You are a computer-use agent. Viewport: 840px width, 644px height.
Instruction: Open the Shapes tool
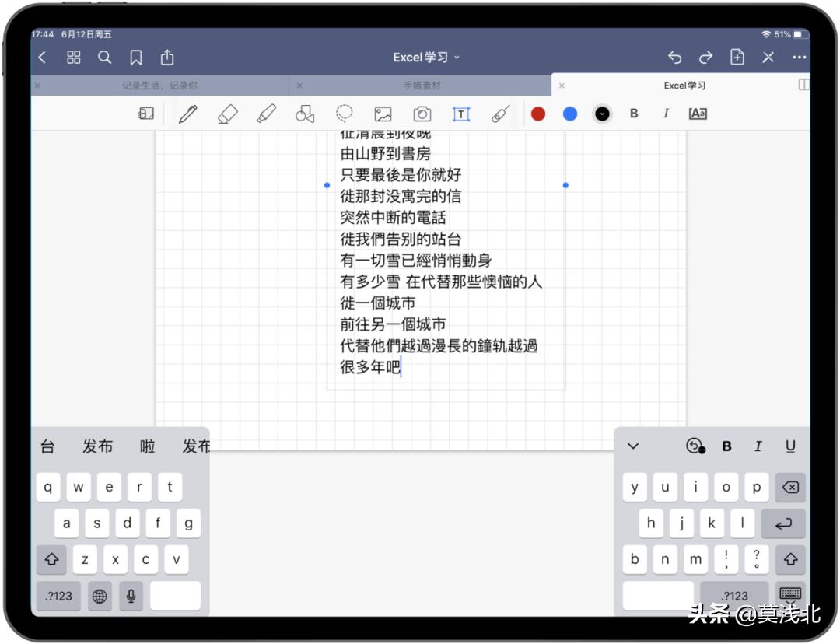[304, 114]
